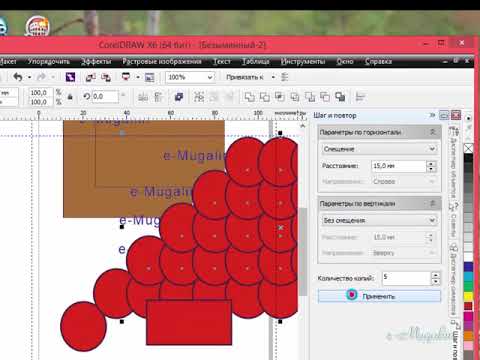Select the blue palette swatch

[468, 266]
